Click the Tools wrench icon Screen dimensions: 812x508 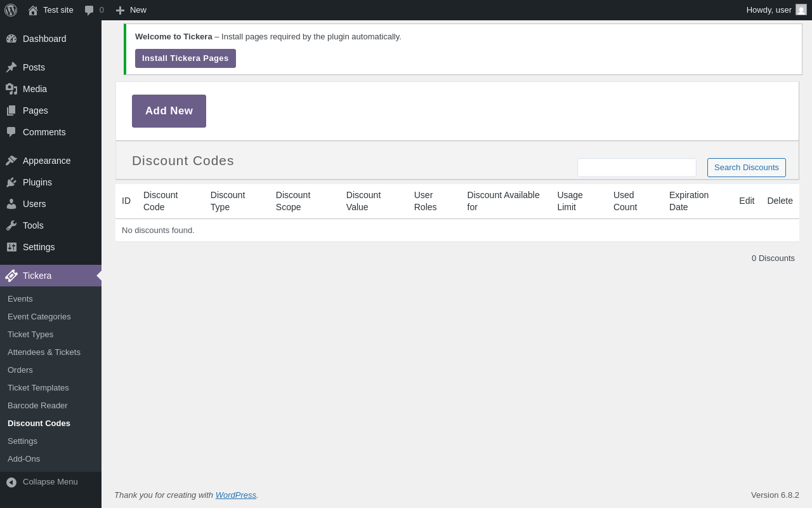11,225
